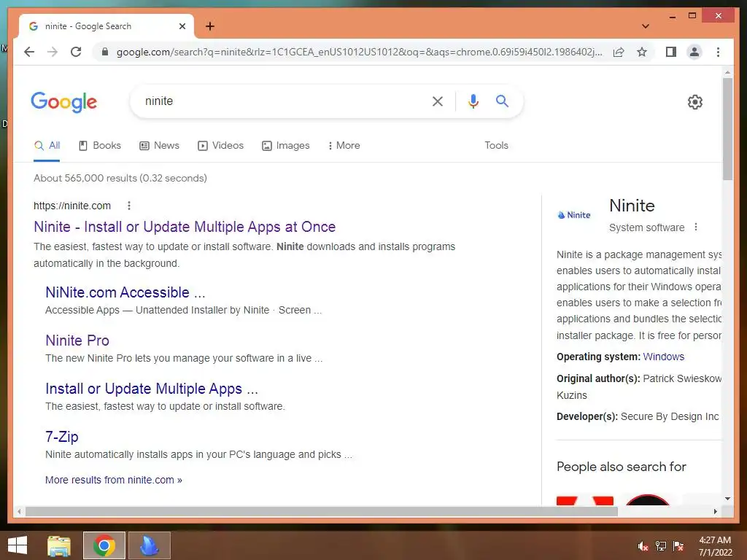Go back using browser back arrow

[29, 52]
